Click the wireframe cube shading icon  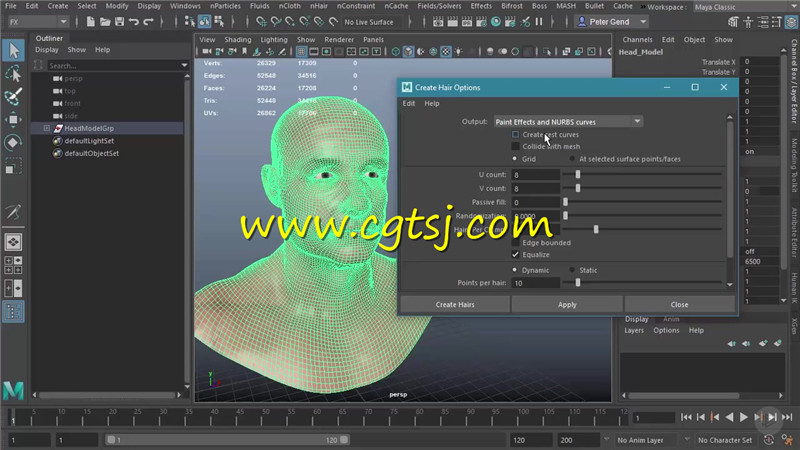coord(395,52)
